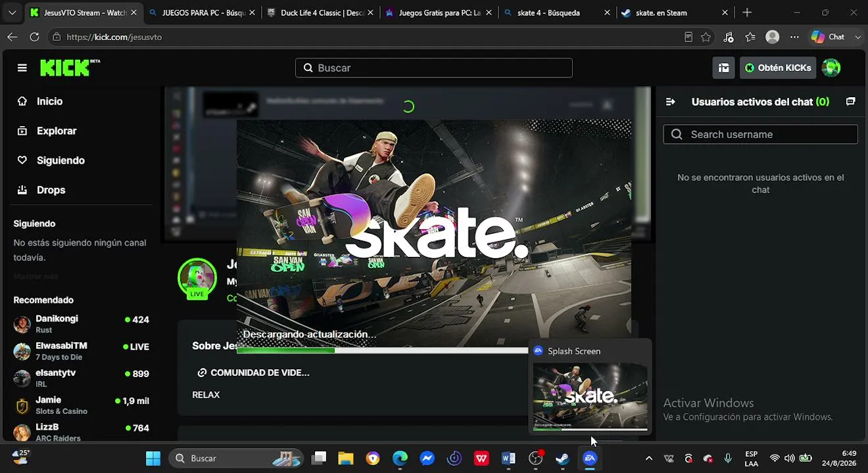This screenshot has height=473, width=868.
Task: Click the browser address bar URL
Action: tap(114, 37)
